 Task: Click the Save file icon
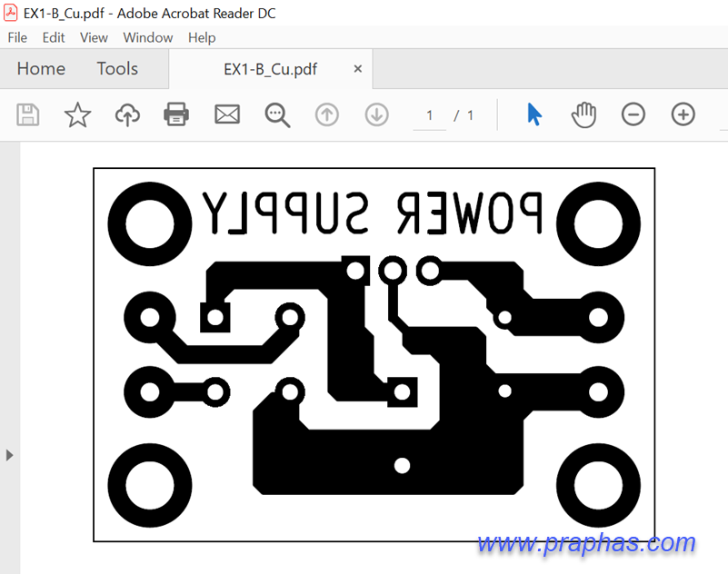[28, 114]
